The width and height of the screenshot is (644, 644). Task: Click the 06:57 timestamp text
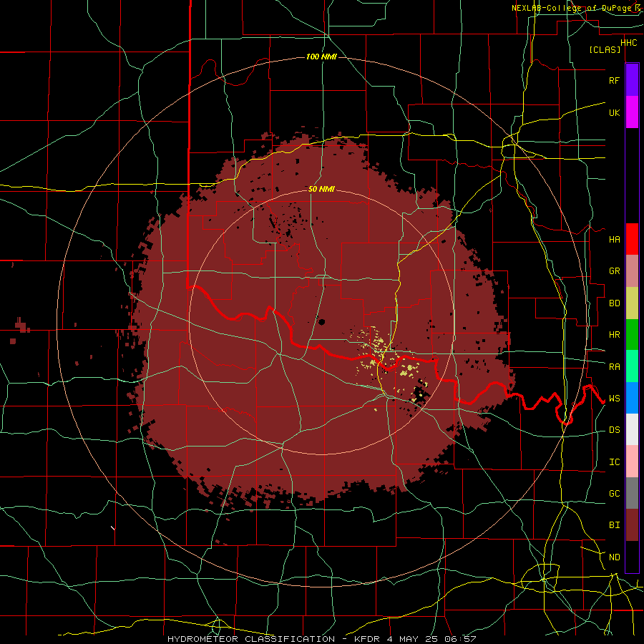pos(459,639)
